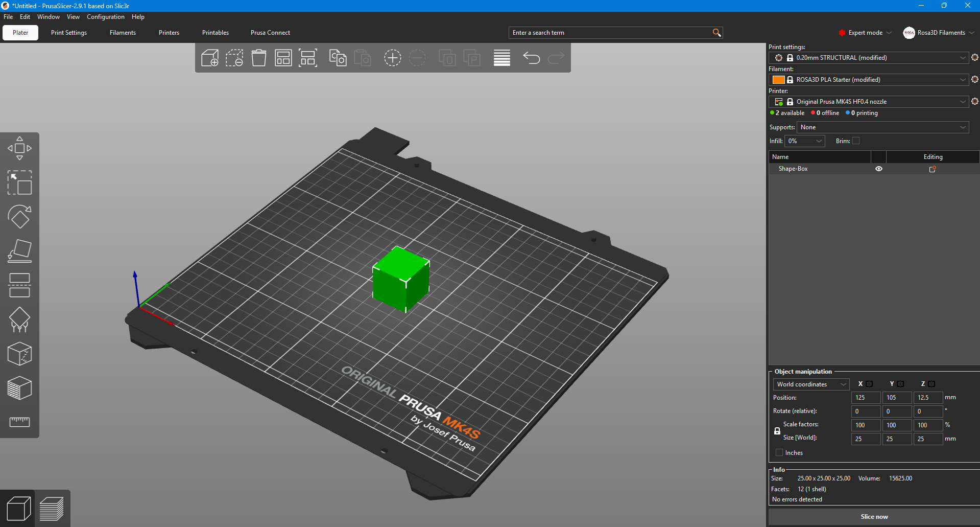
Task: Open the Expert mode dropdown
Action: coord(866,33)
